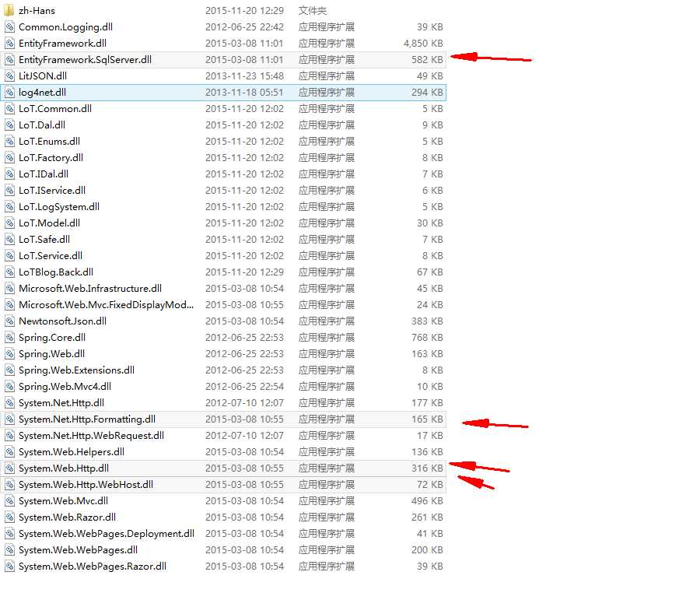Select the LoT.LogSystem.dll file icon
Screen dimensions: 700x614
tap(9, 207)
